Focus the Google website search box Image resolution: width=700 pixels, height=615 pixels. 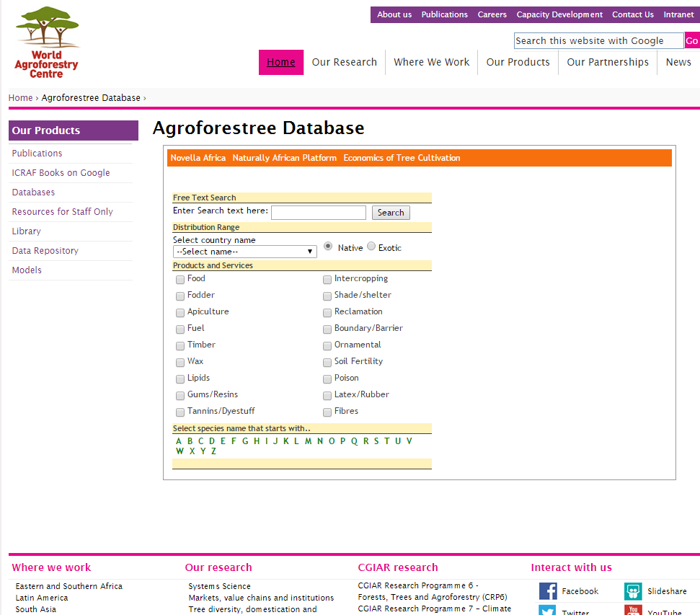pos(598,41)
